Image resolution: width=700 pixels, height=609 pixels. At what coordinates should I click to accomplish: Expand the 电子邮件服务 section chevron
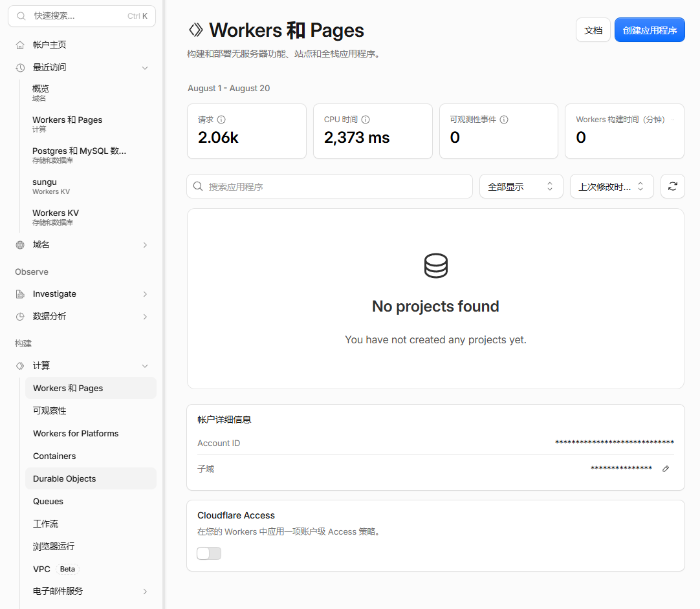145,592
